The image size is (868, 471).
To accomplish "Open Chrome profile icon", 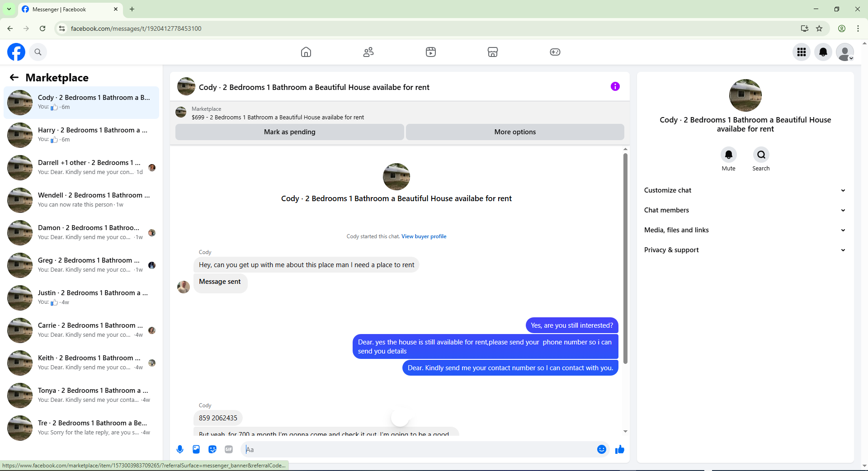I will (842, 28).
